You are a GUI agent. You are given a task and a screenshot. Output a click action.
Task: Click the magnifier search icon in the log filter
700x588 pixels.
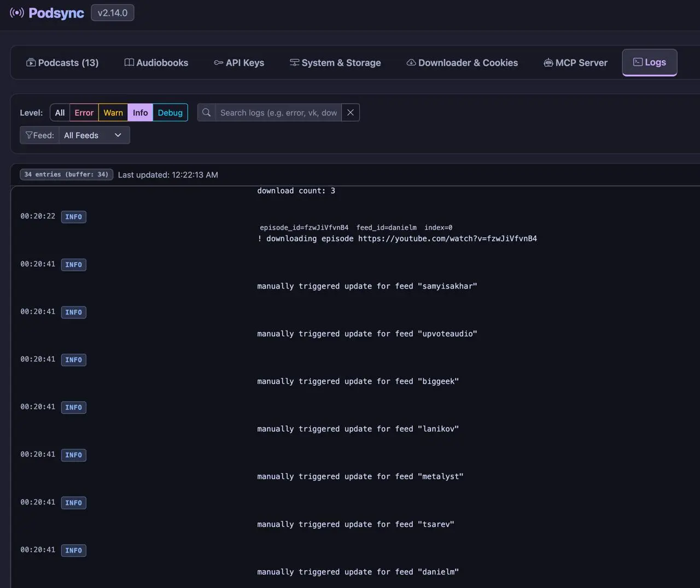pyautogui.click(x=206, y=113)
